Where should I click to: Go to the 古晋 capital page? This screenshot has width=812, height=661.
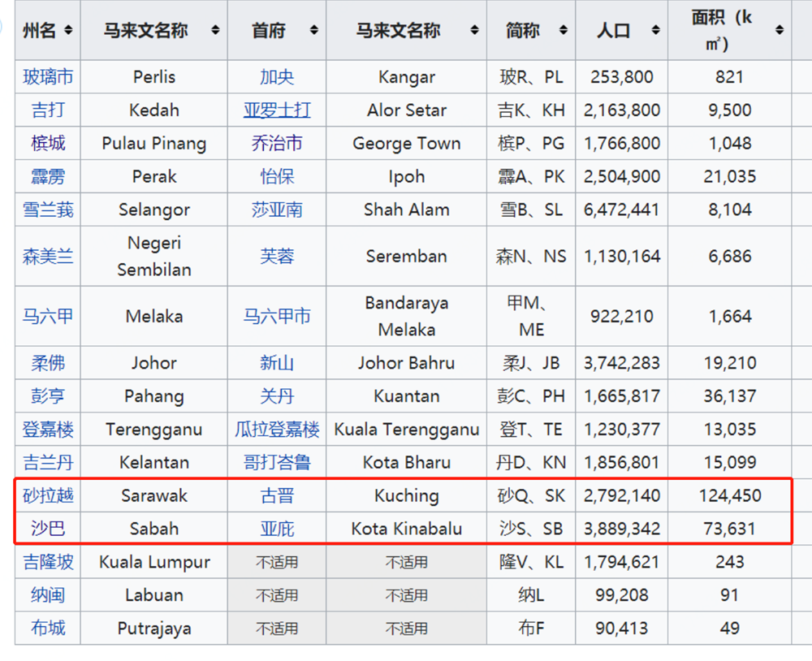pos(277,495)
